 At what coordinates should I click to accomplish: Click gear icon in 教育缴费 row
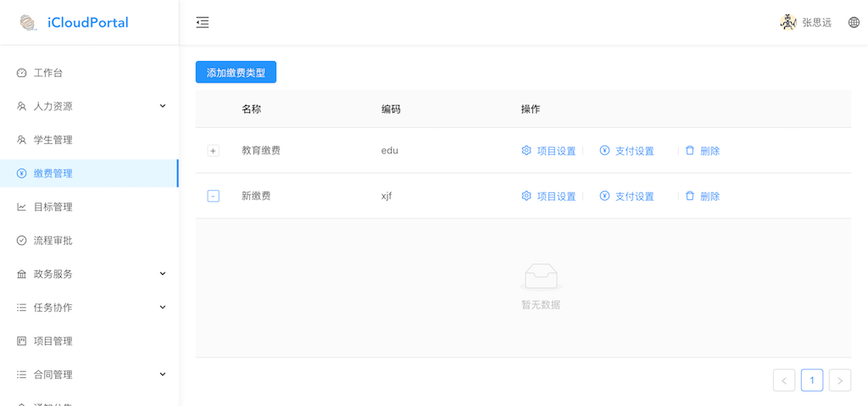pyautogui.click(x=526, y=150)
